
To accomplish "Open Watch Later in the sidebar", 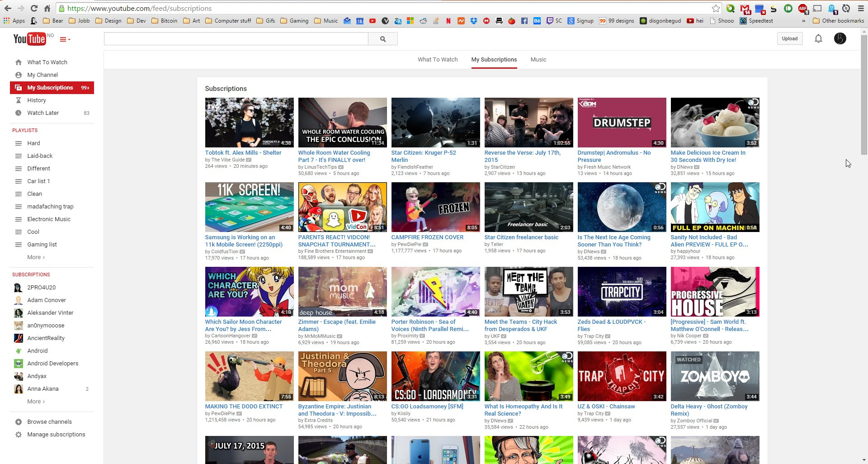I will tap(52, 113).
